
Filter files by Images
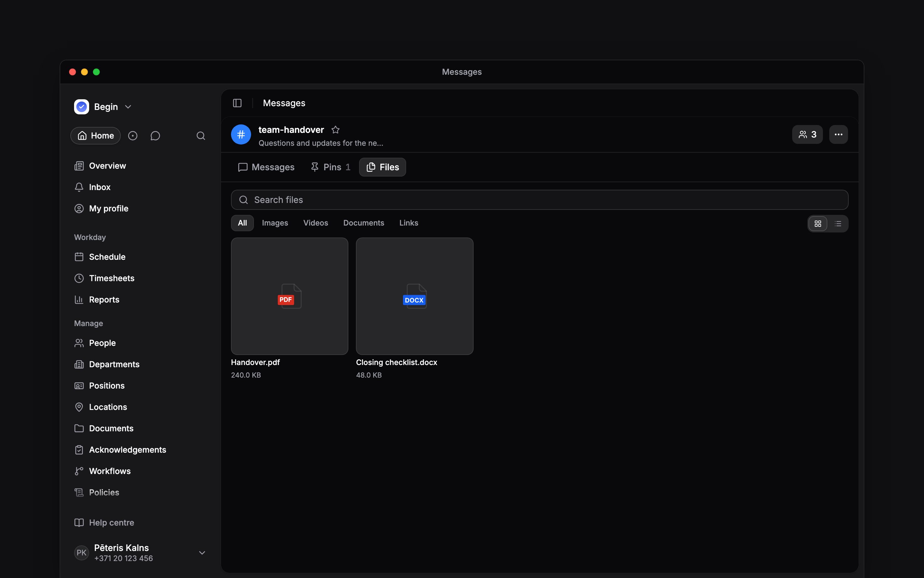(x=275, y=223)
